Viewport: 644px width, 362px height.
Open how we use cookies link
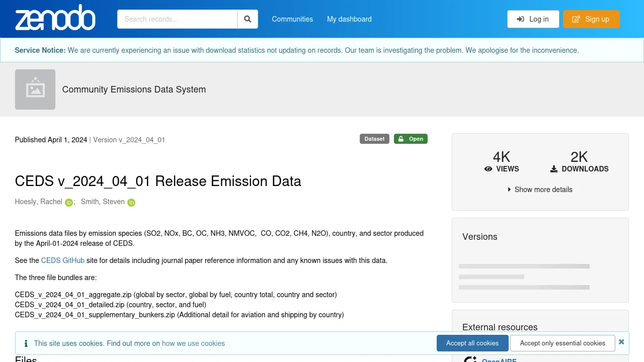(193, 343)
